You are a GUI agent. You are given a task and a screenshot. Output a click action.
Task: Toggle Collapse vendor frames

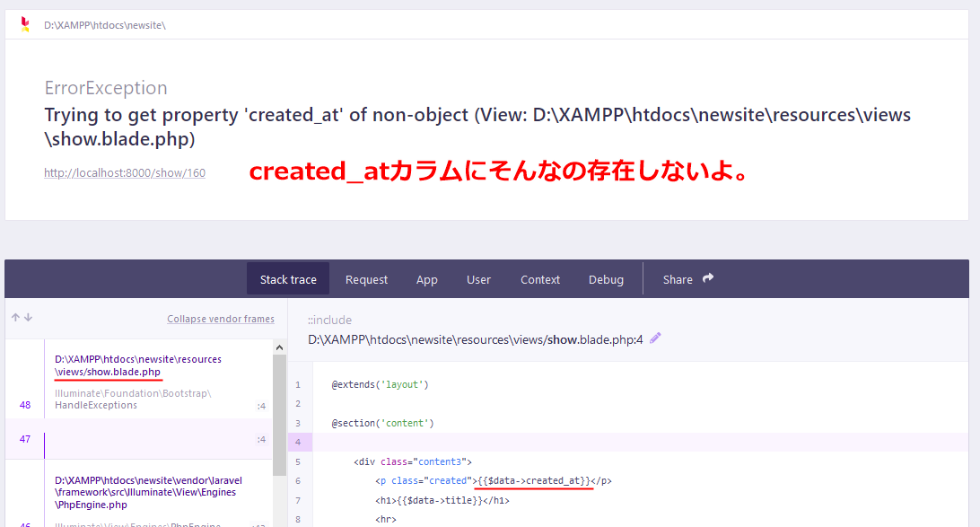[x=221, y=319]
